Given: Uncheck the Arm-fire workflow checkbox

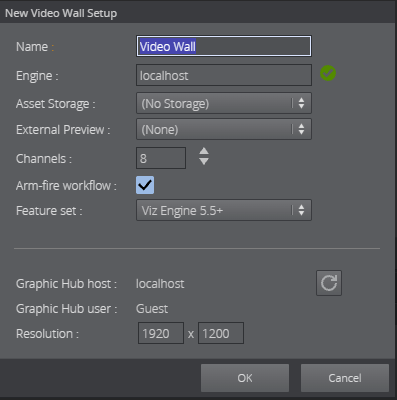Looking at the screenshot, I should (x=145, y=185).
